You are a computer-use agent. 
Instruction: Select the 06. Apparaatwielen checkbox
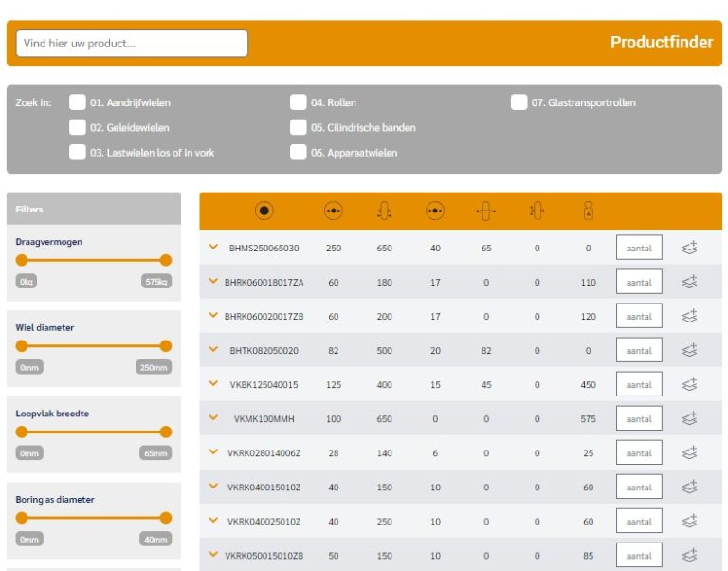click(298, 152)
